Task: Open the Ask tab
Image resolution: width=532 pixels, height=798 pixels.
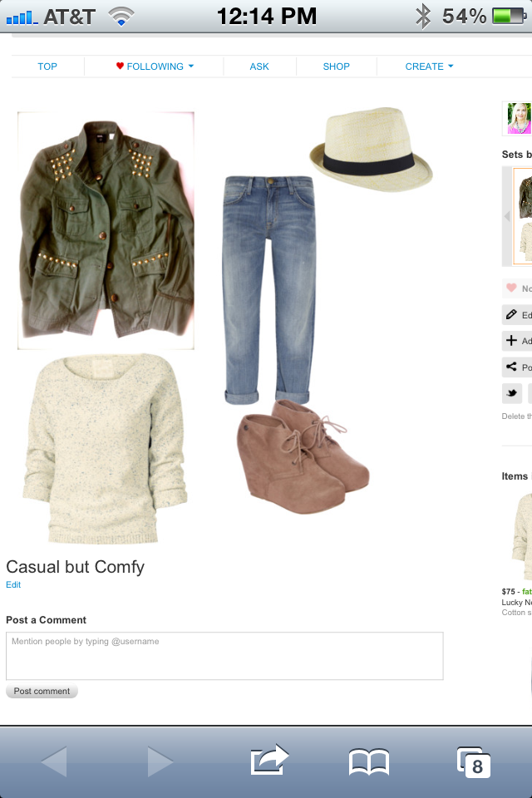Action: pyautogui.click(x=259, y=66)
